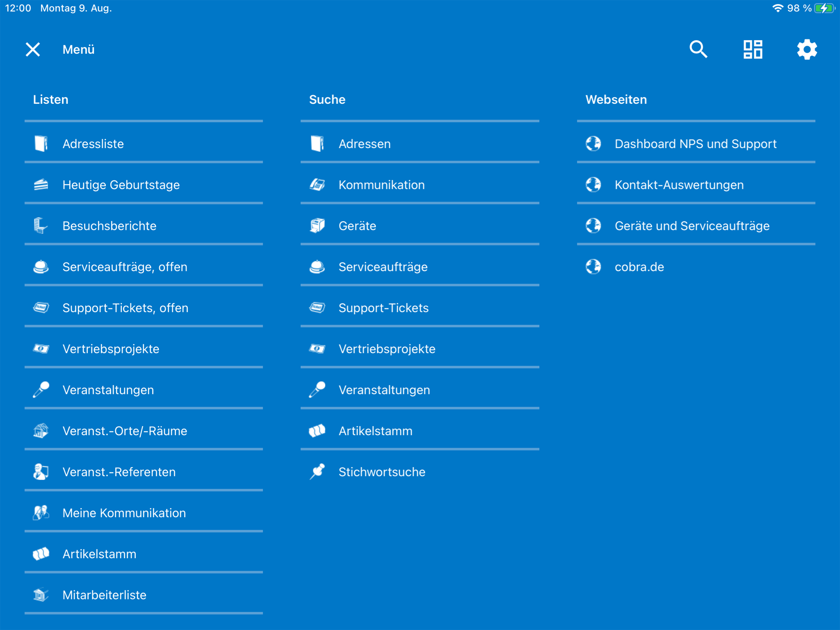Search Artikelstamm in Suche column
Viewport: 840px width, 630px height.
[x=420, y=431]
